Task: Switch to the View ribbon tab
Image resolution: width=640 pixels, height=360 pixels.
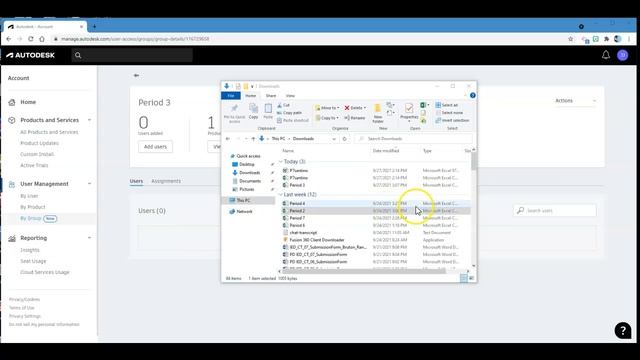Action: (x=290, y=96)
